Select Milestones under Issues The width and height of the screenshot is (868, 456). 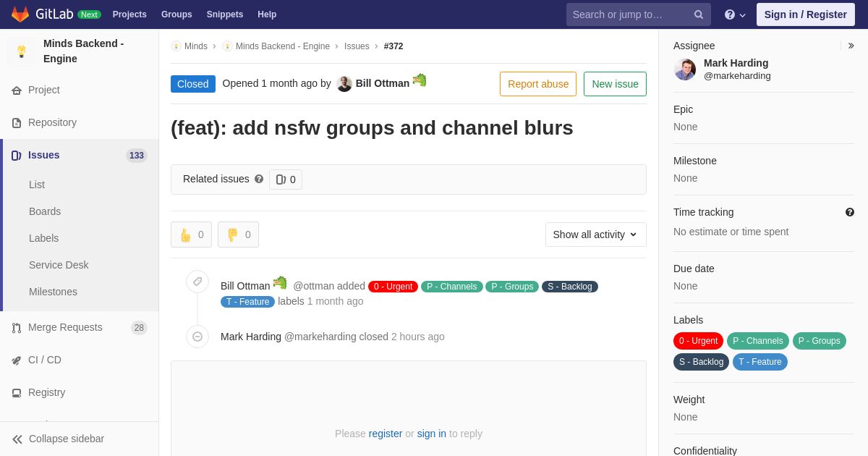[x=53, y=292]
